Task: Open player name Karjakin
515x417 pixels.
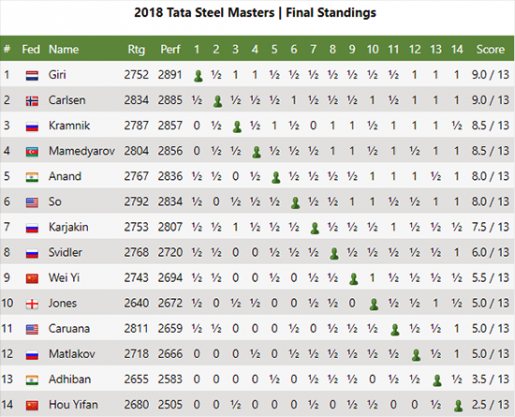Action: pos(68,227)
